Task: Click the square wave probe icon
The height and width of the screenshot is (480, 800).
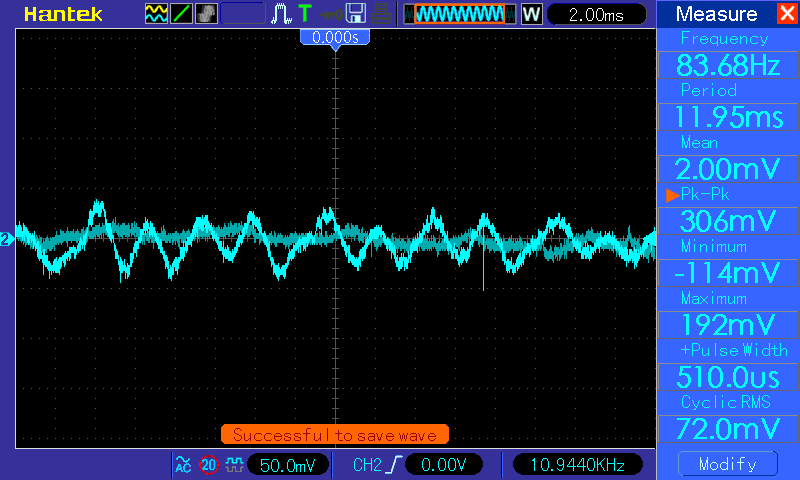Action: (234, 464)
